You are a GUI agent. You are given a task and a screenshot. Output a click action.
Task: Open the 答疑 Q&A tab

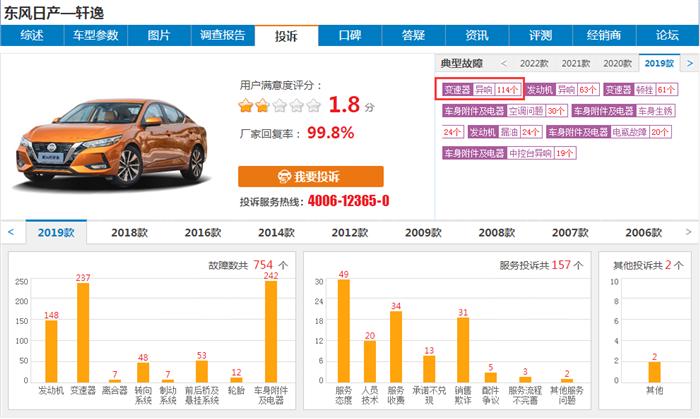click(413, 36)
